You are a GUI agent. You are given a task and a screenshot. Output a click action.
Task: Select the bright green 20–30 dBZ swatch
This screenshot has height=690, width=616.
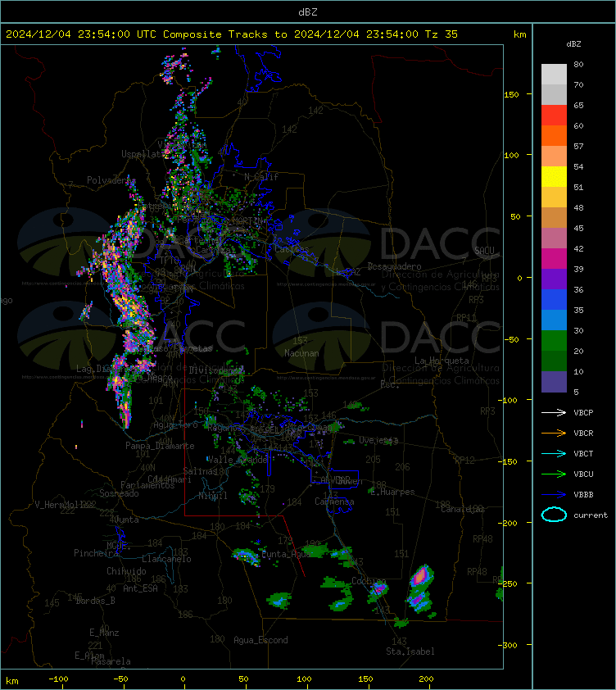(554, 340)
